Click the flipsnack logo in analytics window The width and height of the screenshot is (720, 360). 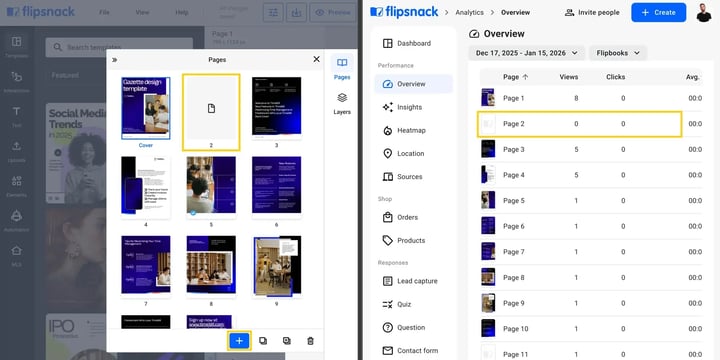pos(404,12)
